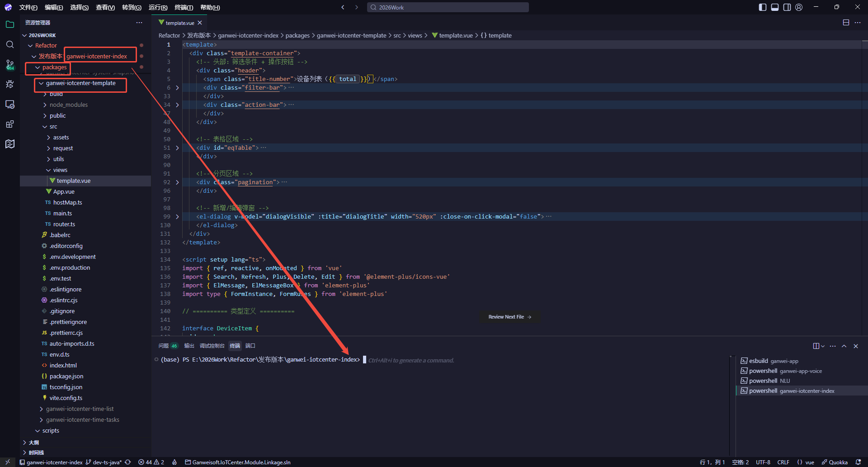Open the Remote Explorer view
The height and width of the screenshot is (467, 868).
(10, 104)
